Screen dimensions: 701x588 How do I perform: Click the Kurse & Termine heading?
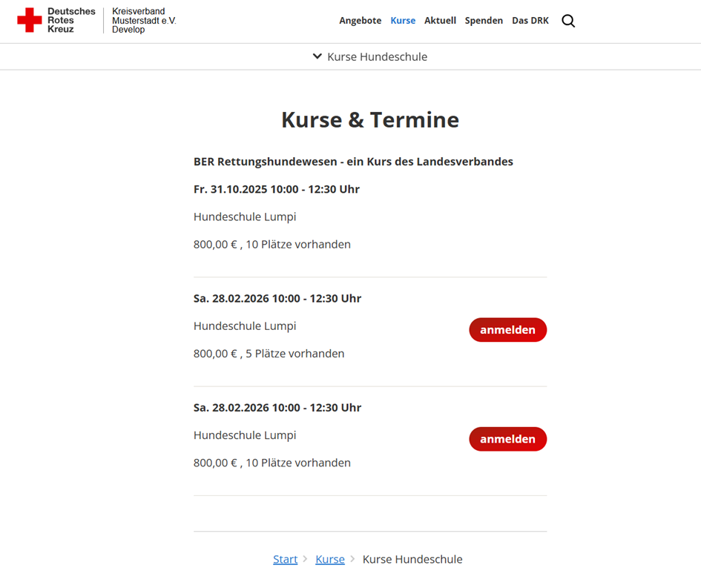coord(370,119)
